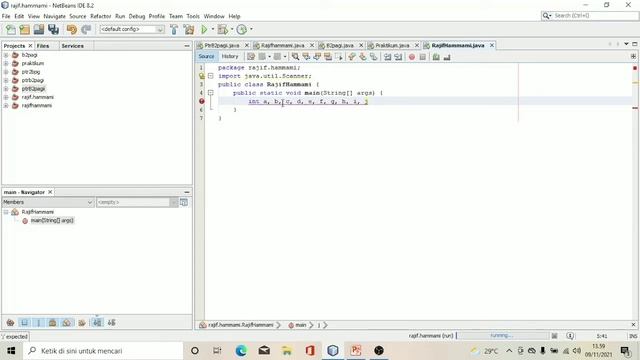Open NetBeans from the Windows taskbar
The image size is (640, 360).
coord(333,350)
